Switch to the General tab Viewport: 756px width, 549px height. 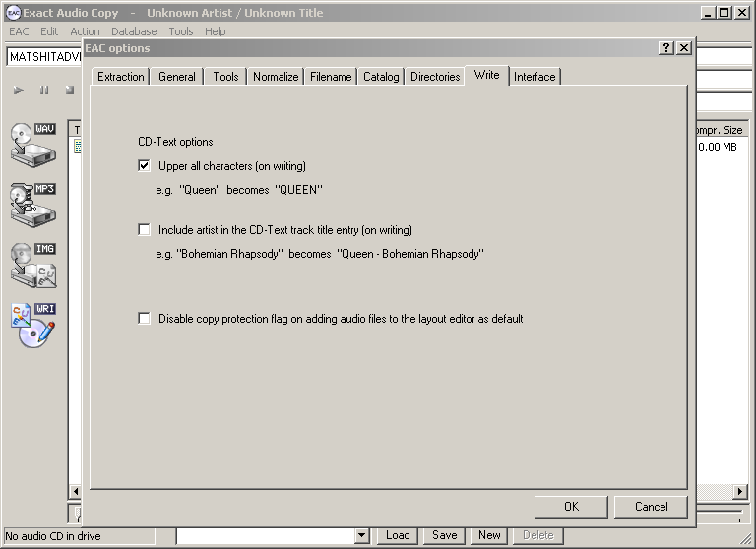tap(177, 77)
